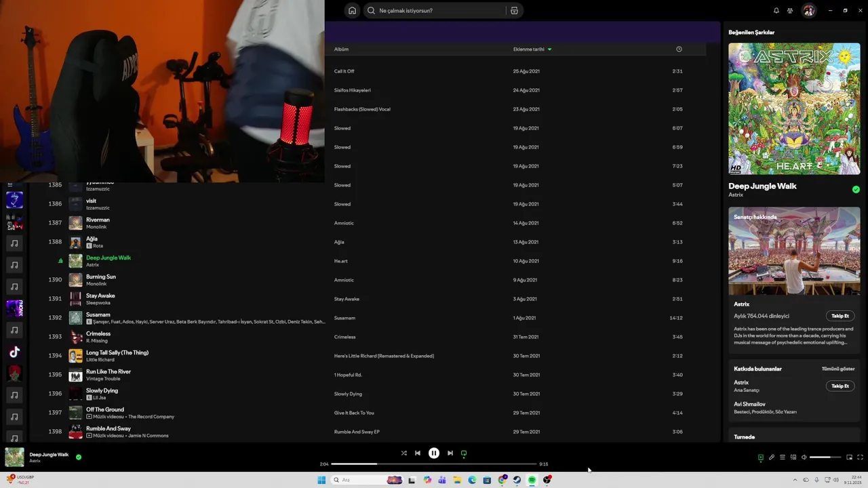Screen dimensions: 868x488
Task: Open notifications bell
Action: 776,10
